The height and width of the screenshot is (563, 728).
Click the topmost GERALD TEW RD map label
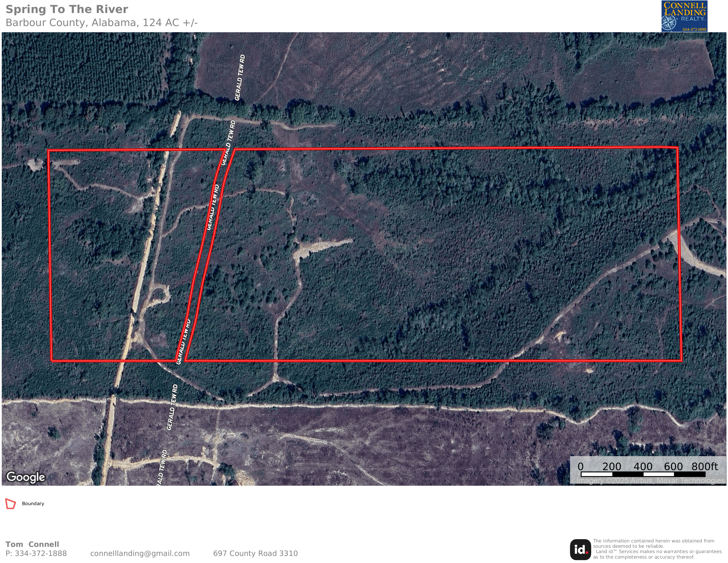click(240, 77)
